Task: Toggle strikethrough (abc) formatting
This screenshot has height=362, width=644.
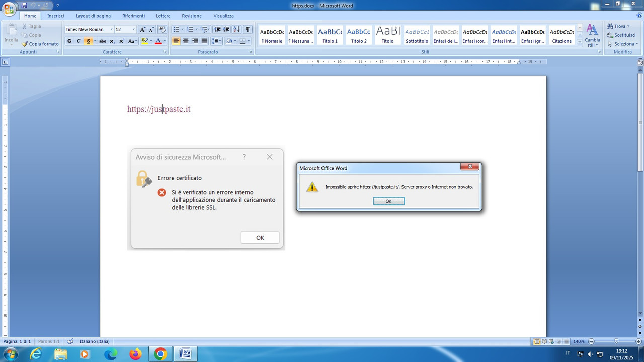Action: click(103, 41)
